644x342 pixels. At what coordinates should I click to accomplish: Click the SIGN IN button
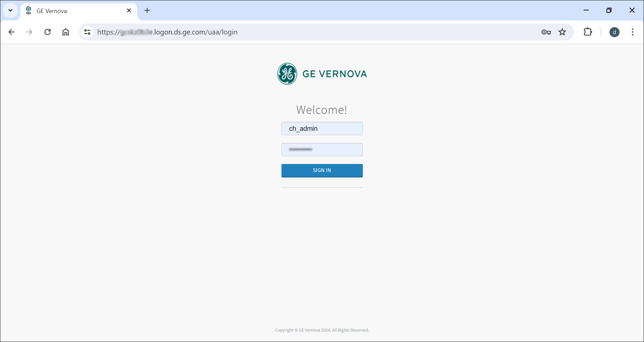322,171
